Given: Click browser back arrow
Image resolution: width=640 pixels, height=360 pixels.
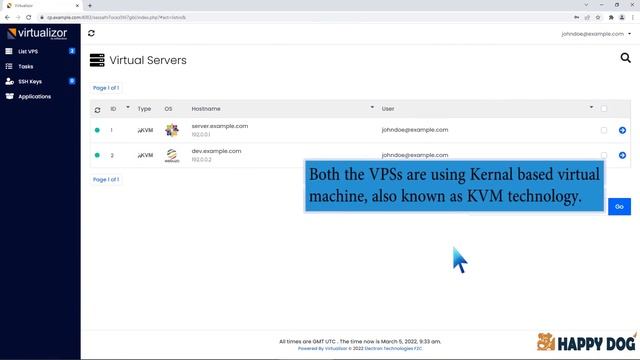Looking at the screenshot, I should click(x=7, y=18).
